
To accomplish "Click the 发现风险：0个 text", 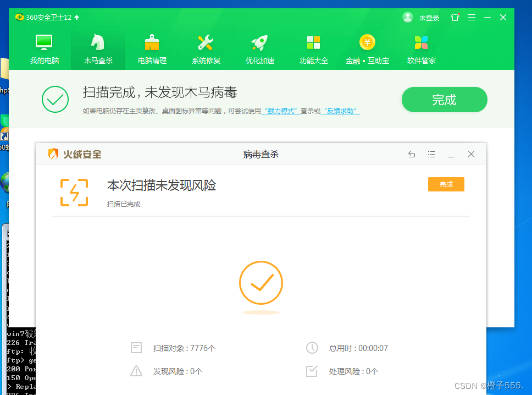I will (178, 371).
